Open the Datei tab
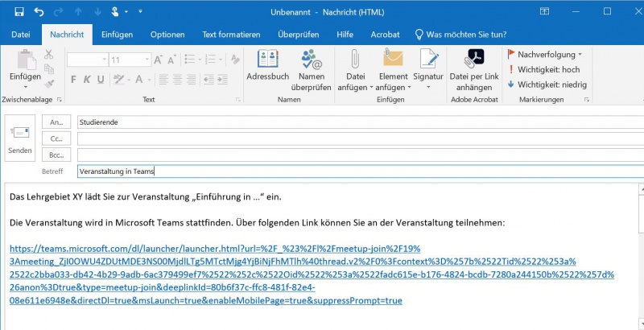644x330 pixels. coord(21,35)
